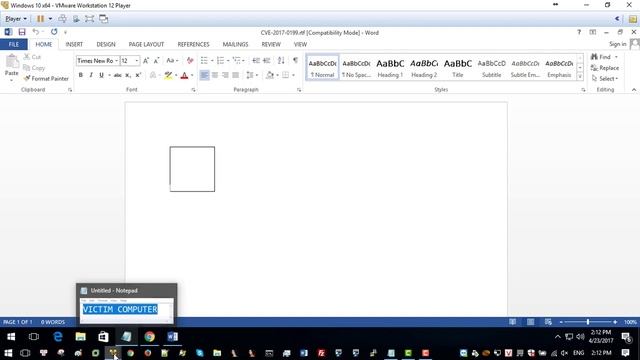Increase paragraph indent
640x360 pixels.
[x=267, y=61]
